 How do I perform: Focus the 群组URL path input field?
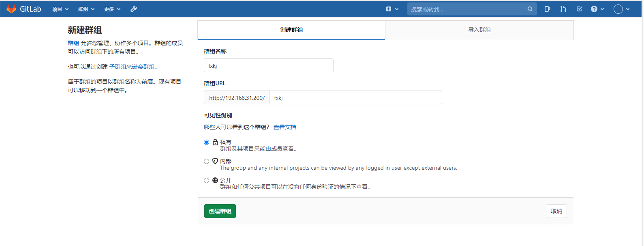click(x=356, y=97)
